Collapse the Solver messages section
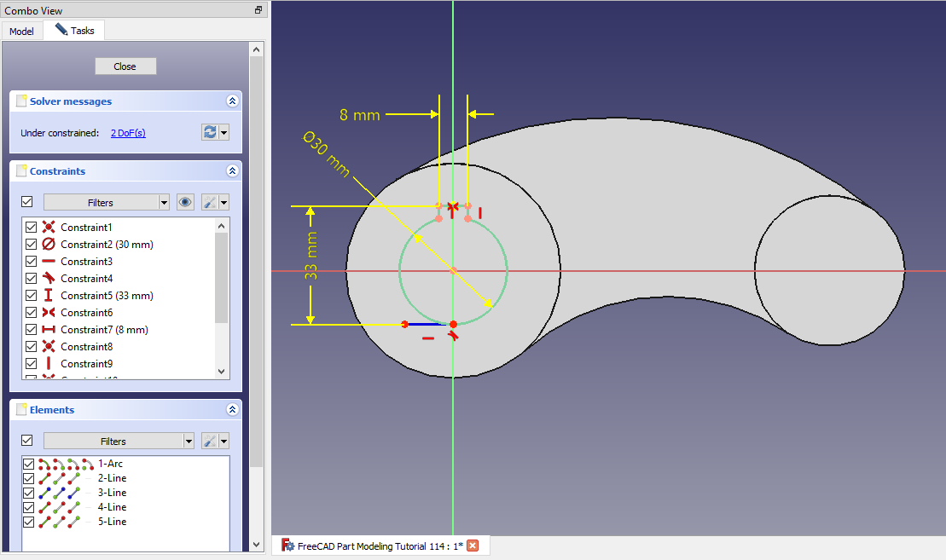This screenshot has height=560, width=946. click(x=232, y=101)
